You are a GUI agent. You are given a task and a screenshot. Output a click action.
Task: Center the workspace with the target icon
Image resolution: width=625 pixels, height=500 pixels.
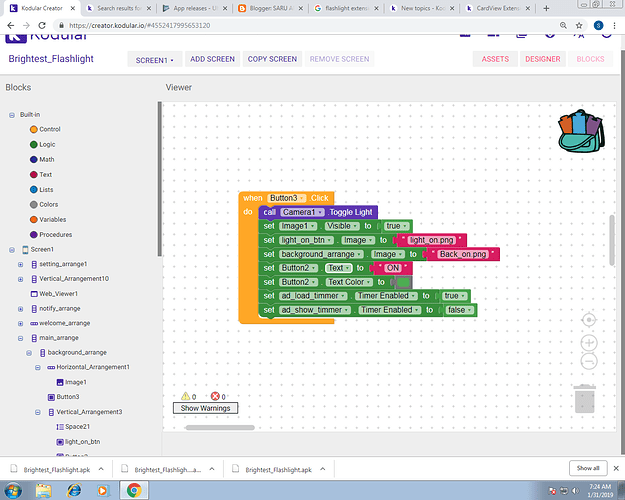588,320
